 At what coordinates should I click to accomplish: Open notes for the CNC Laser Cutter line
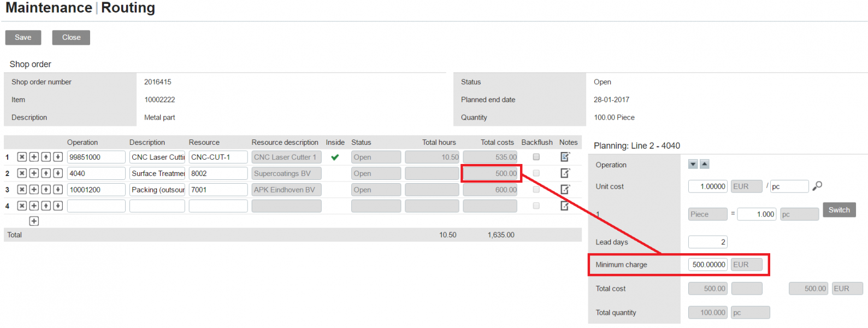coord(565,157)
